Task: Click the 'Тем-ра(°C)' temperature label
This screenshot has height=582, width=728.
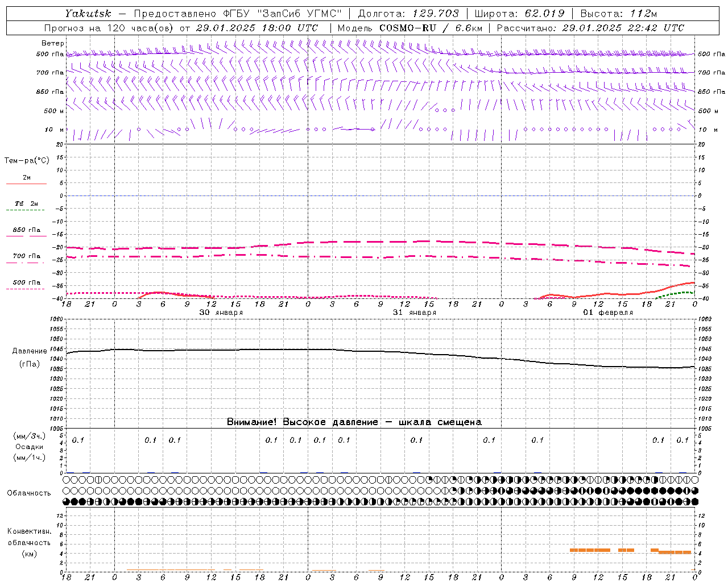Action: pos(27,161)
